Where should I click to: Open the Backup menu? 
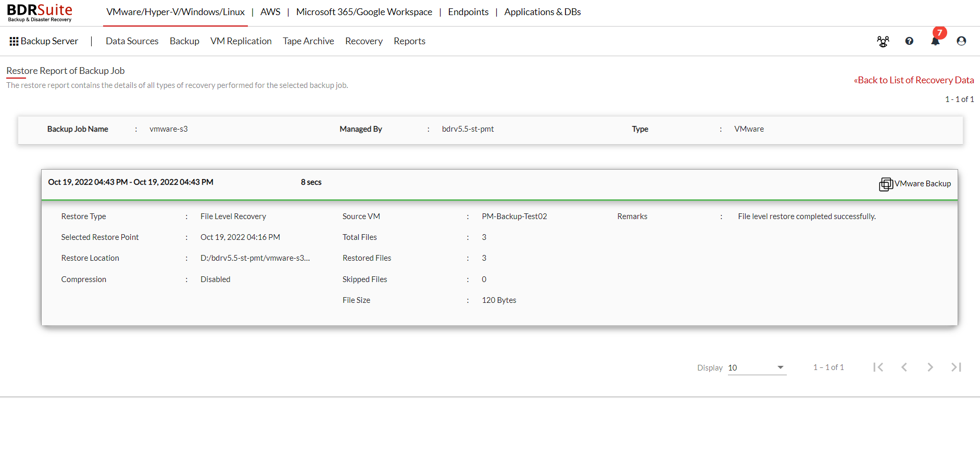click(184, 41)
